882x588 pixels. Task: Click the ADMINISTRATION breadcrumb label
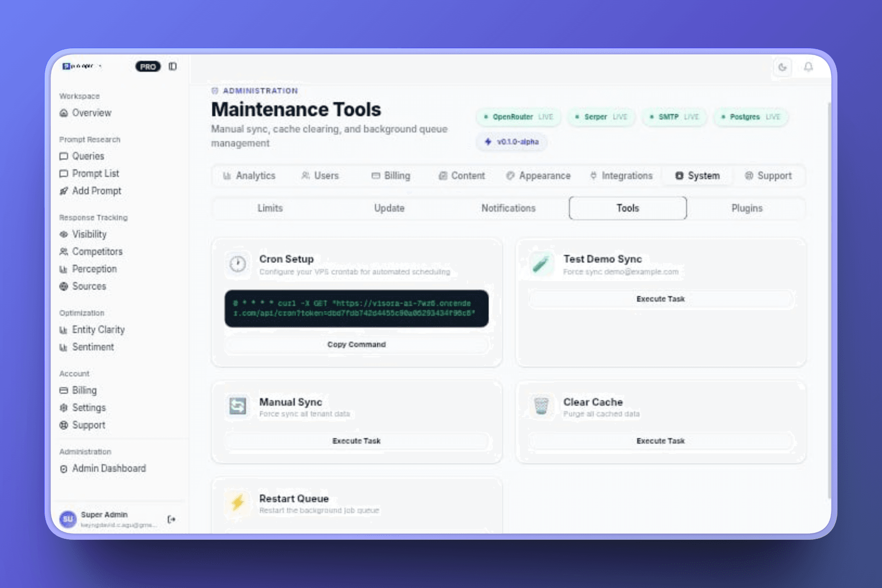pos(260,91)
